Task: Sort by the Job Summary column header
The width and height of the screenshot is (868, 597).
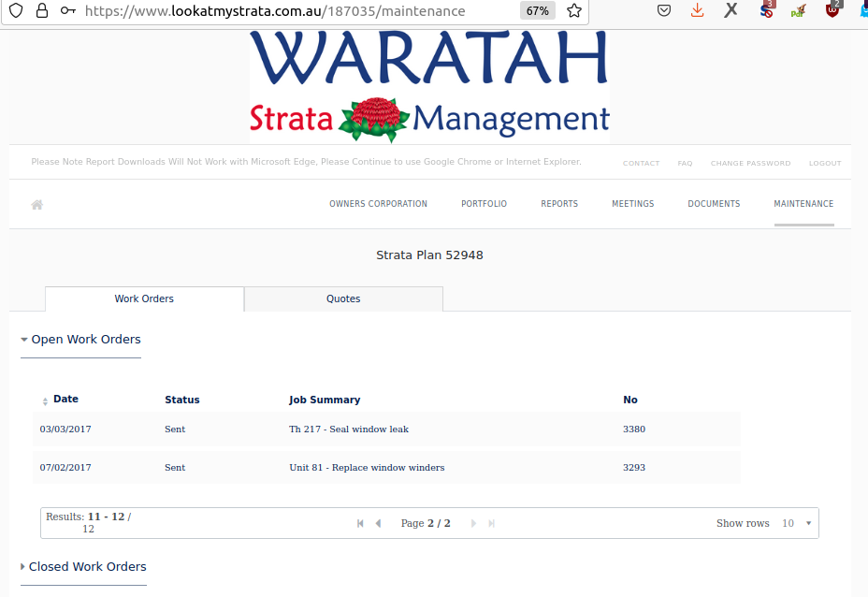Action: [x=325, y=400]
